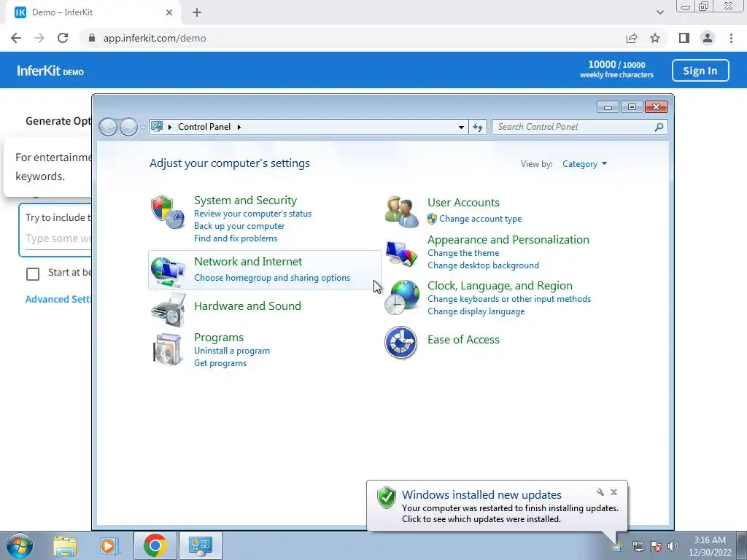
Task: Click the Control Panel icon in the address bar
Action: click(157, 127)
